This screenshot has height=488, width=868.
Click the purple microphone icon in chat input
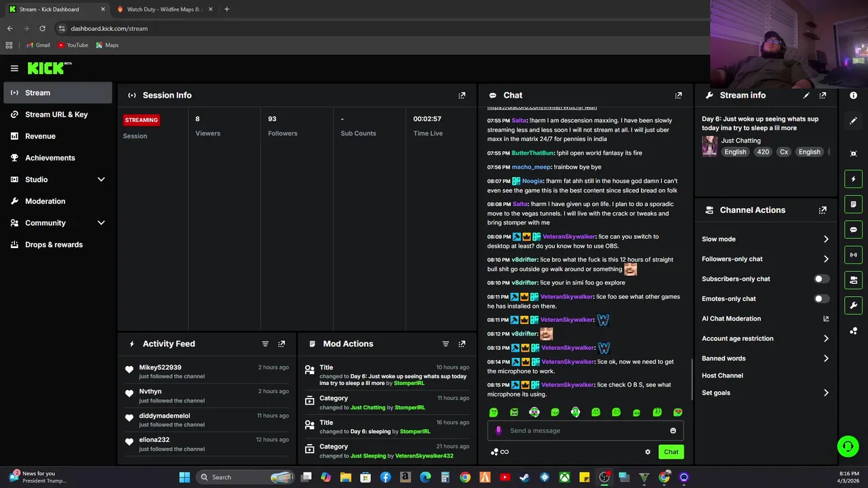point(498,430)
